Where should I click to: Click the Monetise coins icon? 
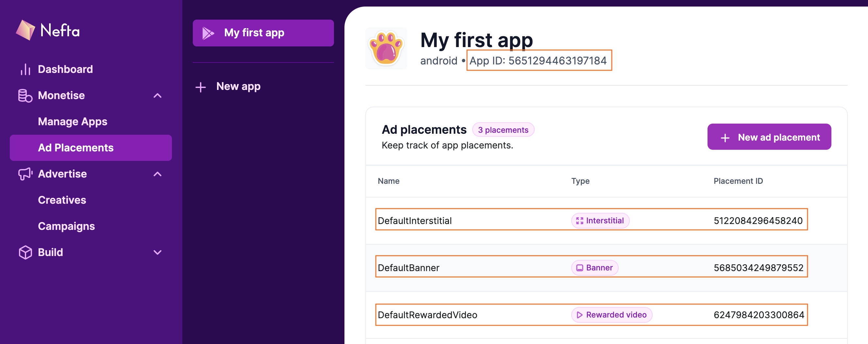[x=25, y=95]
